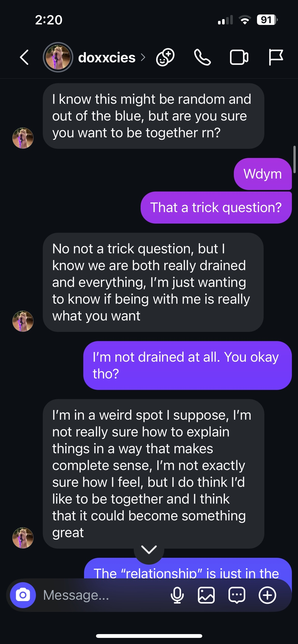Open the sticker and GIF bubble icon
Image resolution: width=298 pixels, height=644 pixels.
click(237, 595)
